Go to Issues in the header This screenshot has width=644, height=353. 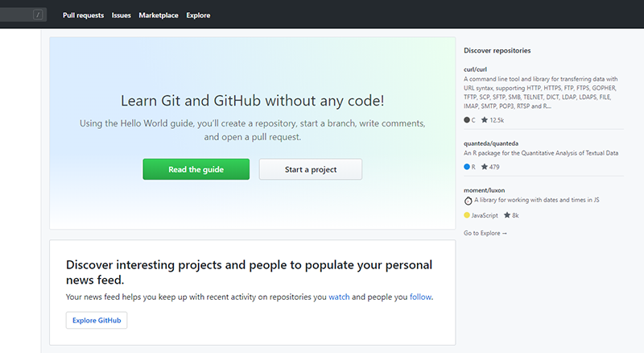(x=122, y=15)
